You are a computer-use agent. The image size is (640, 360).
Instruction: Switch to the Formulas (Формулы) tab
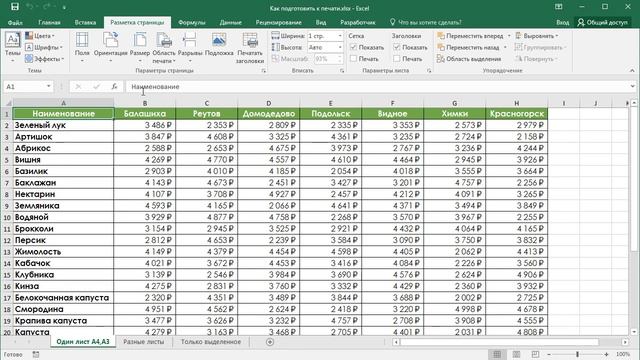(192, 22)
